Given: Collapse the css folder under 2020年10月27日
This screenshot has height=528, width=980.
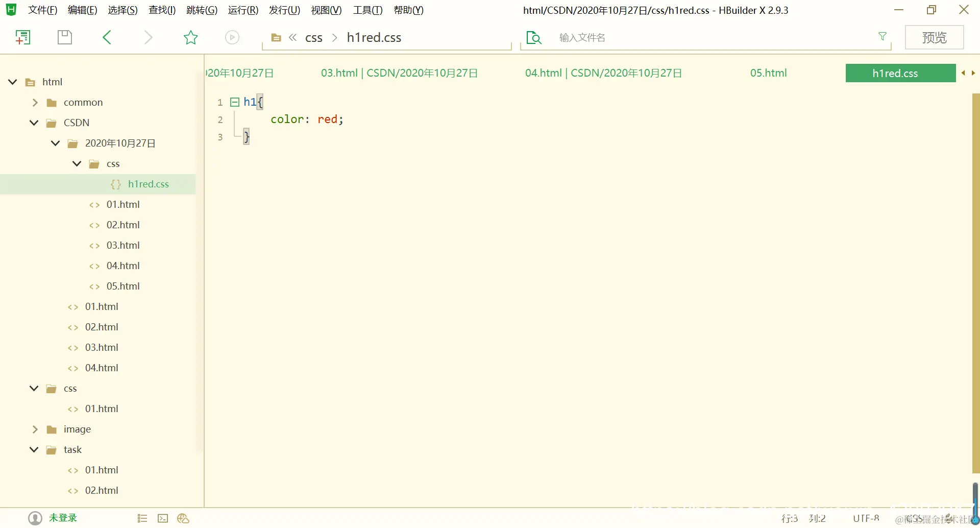Looking at the screenshot, I should pyautogui.click(x=77, y=163).
